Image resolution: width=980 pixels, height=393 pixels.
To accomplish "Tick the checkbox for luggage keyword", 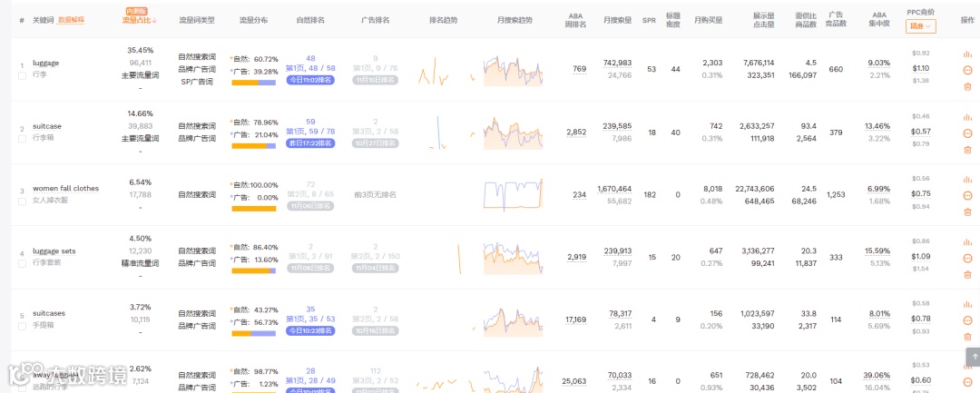I will (x=22, y=75).
